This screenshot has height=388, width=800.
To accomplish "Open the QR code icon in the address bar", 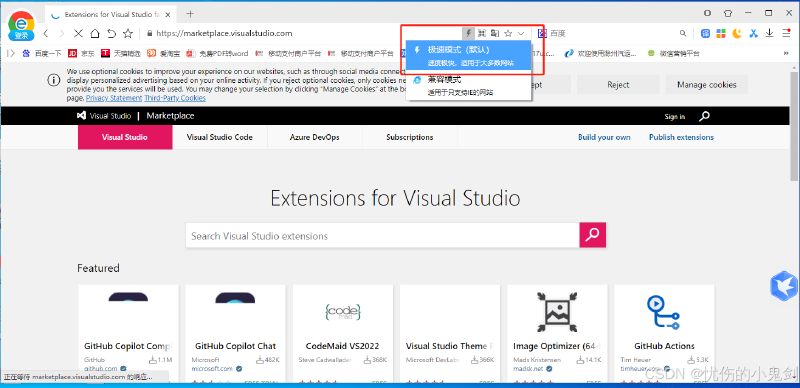I will (482, 33).
